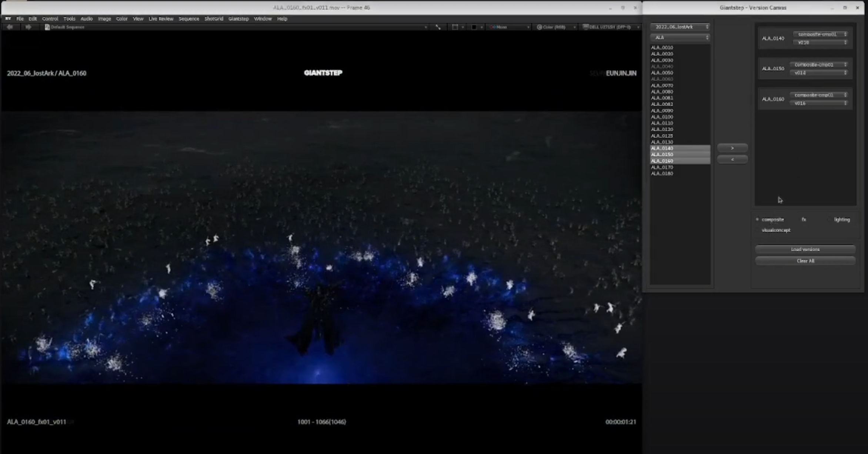Click the Color (RGB) channel icon
868x454 pixels.
tap(539, 27)
